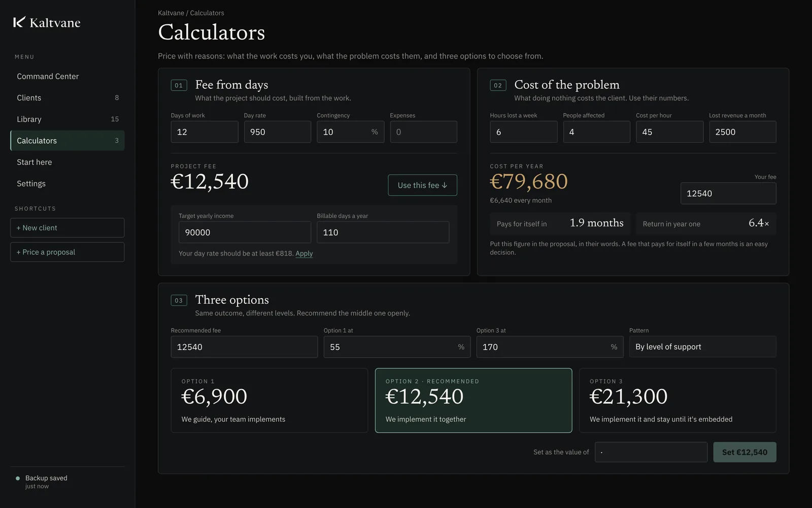Click the Your fee input field
Image resolution: width=812 pixels, height=508 pixels.
[x=728, y=194]
